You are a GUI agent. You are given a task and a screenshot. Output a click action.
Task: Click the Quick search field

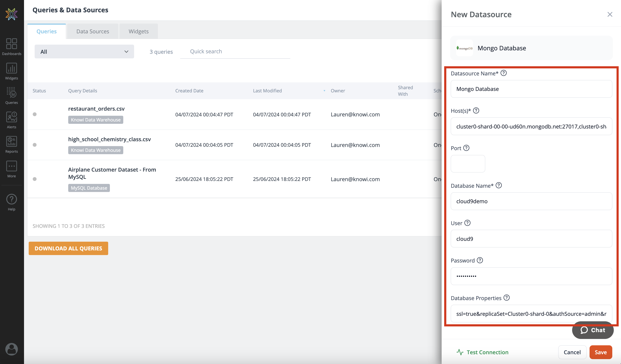pos(235,51)
